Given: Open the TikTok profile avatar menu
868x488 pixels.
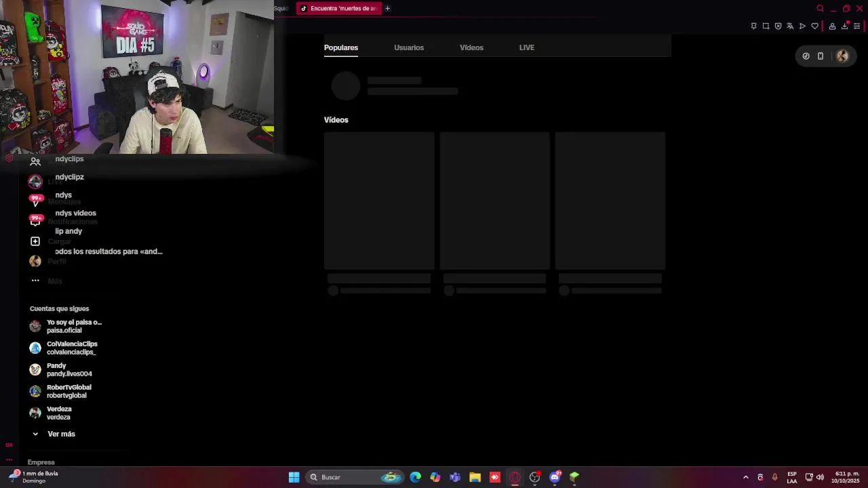Looking at the screenshot, I should (x=842, y=56).
